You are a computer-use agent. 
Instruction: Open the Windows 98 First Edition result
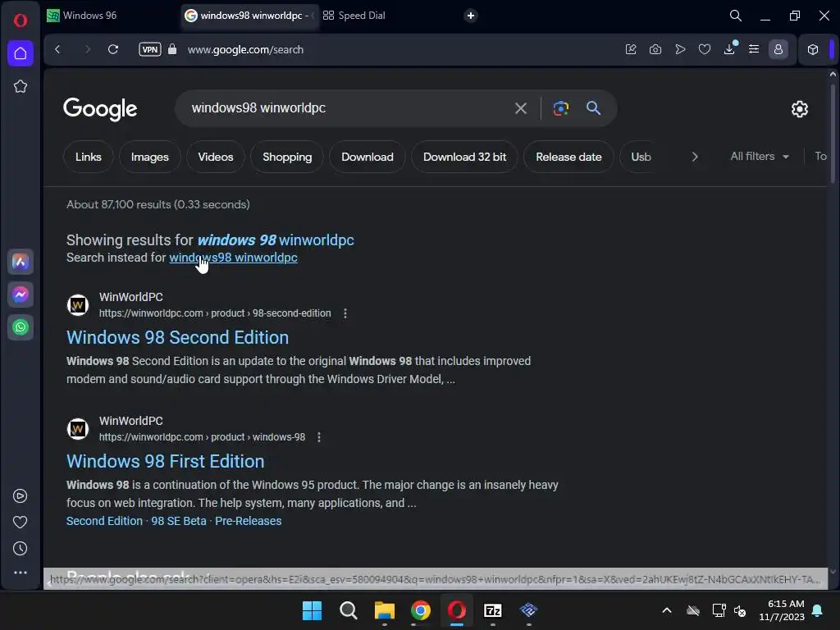(165, 461)
